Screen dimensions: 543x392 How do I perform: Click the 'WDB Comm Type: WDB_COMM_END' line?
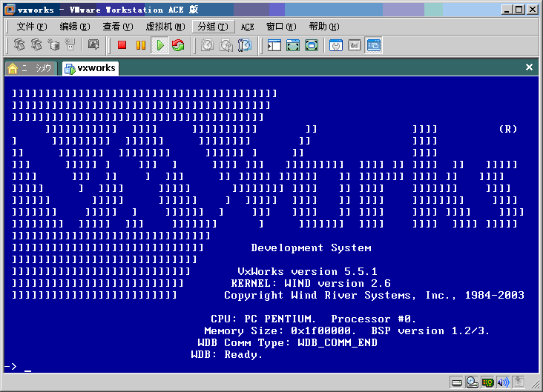[287, 342]
